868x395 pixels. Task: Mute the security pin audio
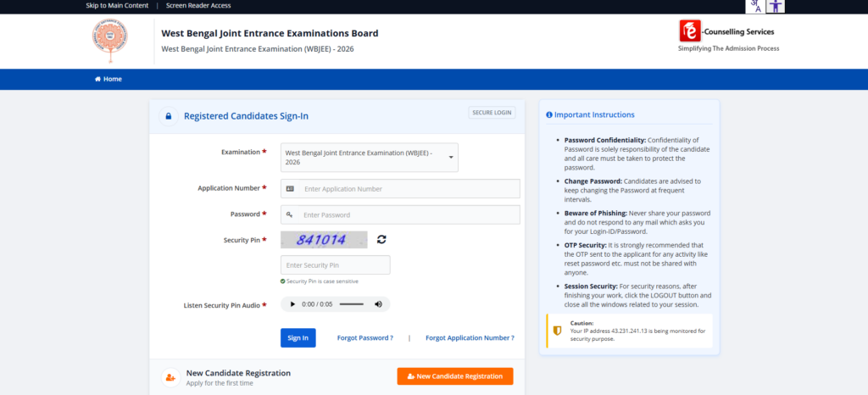pos(378,304)
